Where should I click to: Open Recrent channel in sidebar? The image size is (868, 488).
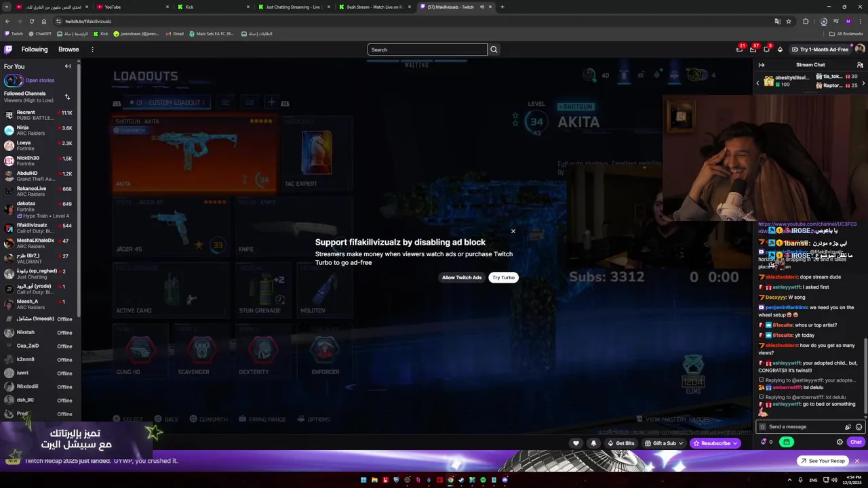pos(39,115)
